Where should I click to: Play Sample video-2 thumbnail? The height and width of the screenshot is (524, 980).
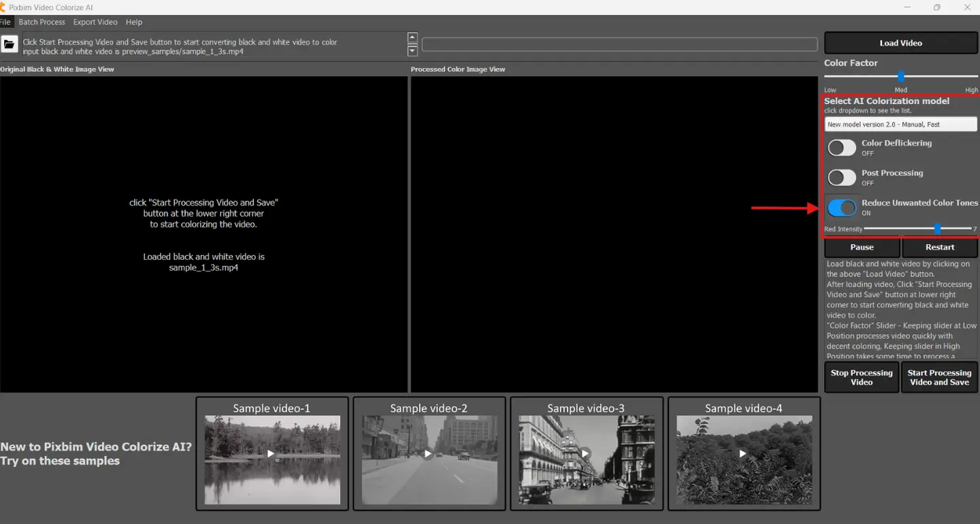[x=429, y=453]
